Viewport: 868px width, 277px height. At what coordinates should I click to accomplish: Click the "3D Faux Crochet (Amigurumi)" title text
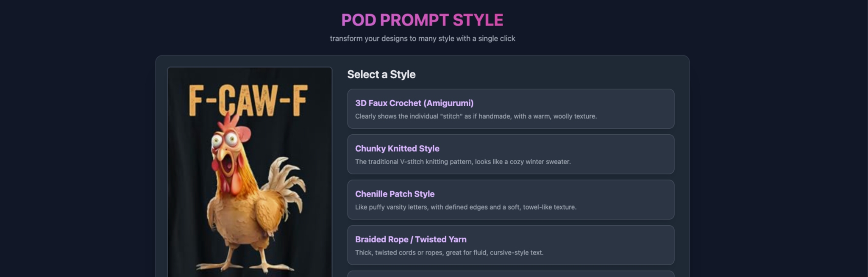(414, 103)
